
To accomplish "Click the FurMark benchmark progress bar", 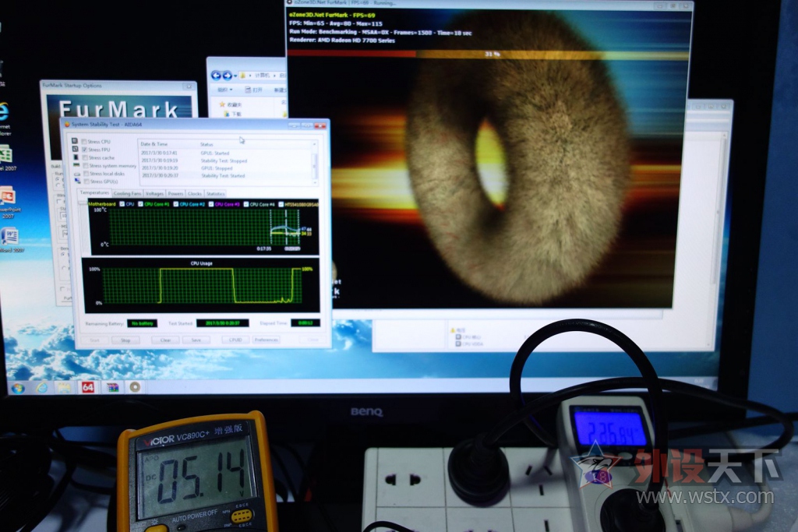I will (489, 54).
